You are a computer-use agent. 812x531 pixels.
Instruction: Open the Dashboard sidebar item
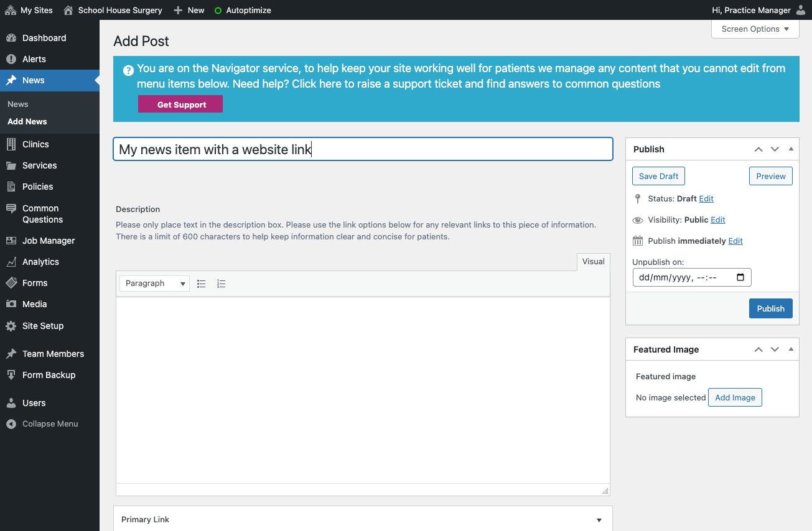(50, 38)
